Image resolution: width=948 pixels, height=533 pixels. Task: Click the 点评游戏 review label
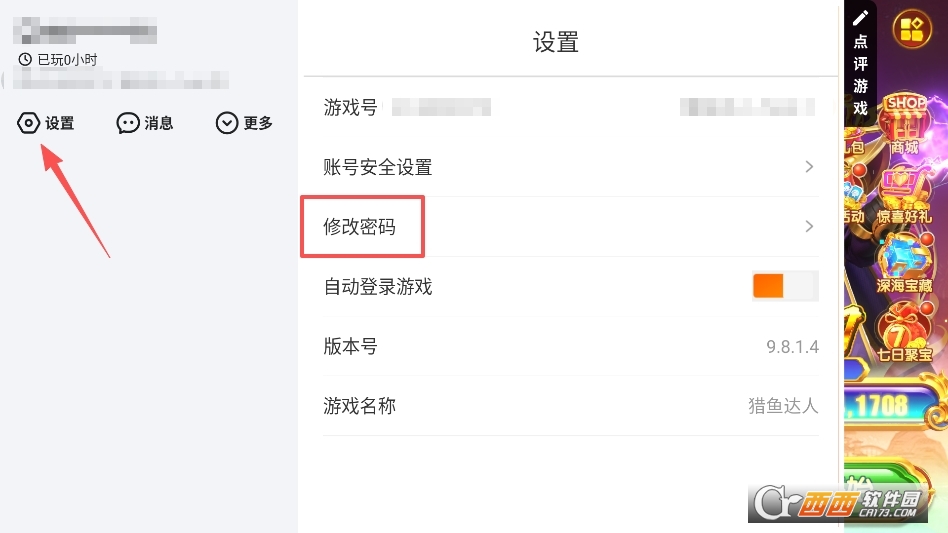(x=860, y=75)
